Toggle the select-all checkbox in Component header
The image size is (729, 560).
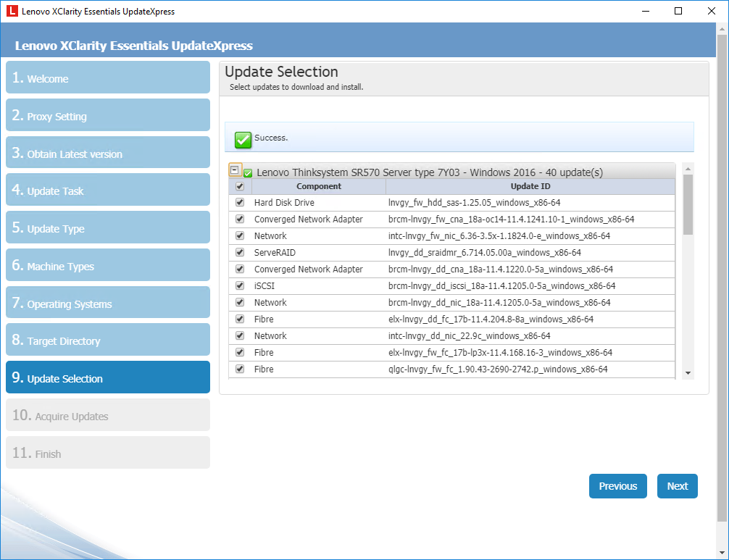tap(240, 186)
